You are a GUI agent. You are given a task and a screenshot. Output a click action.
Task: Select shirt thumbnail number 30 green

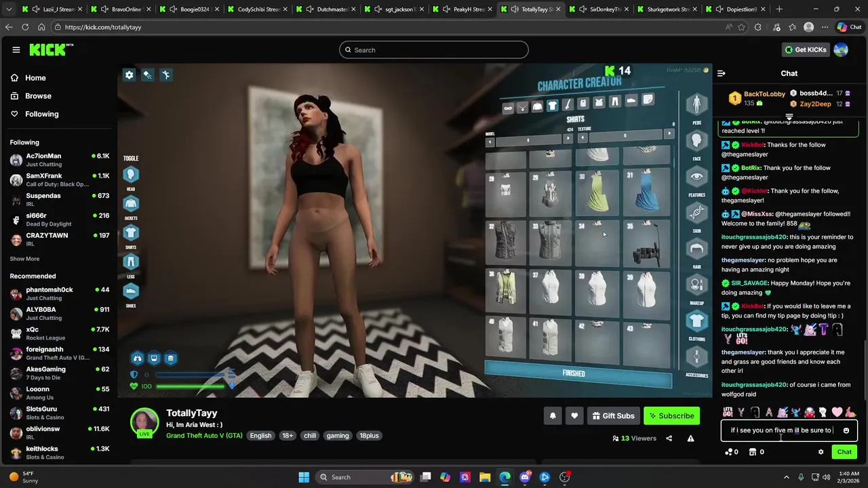(597, 192)
